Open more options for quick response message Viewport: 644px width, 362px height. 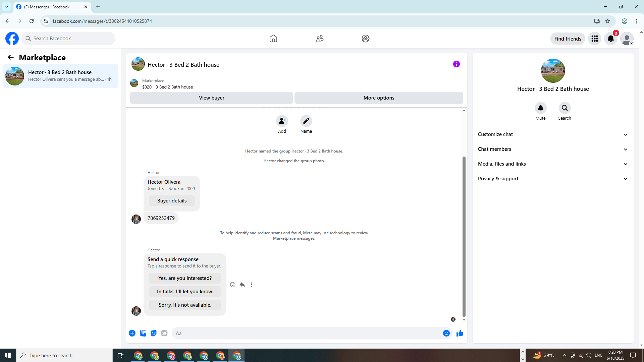[252, 285]
